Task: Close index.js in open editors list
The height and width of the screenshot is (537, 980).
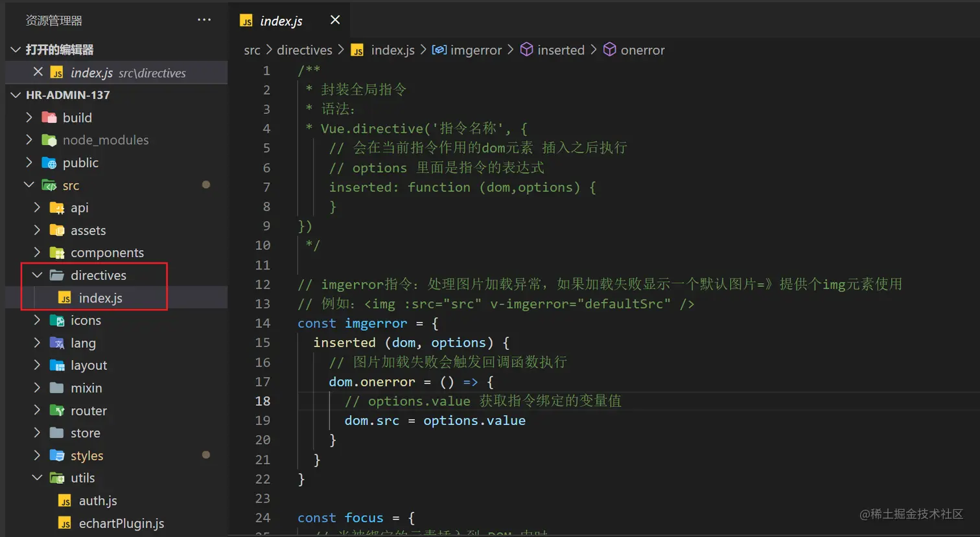Action: [x=38, y=72]
